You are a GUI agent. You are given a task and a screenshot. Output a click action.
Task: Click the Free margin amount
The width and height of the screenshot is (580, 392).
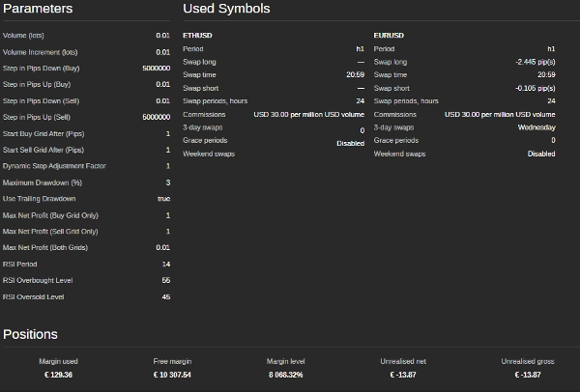pos(172,375)
